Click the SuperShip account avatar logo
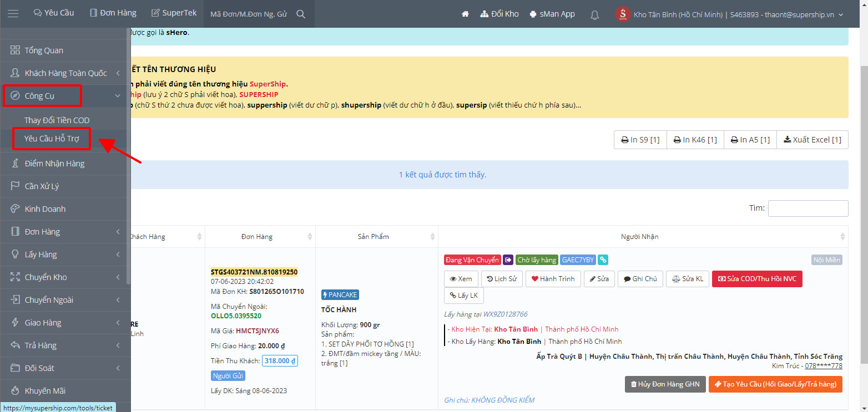 tap(623, 14)
